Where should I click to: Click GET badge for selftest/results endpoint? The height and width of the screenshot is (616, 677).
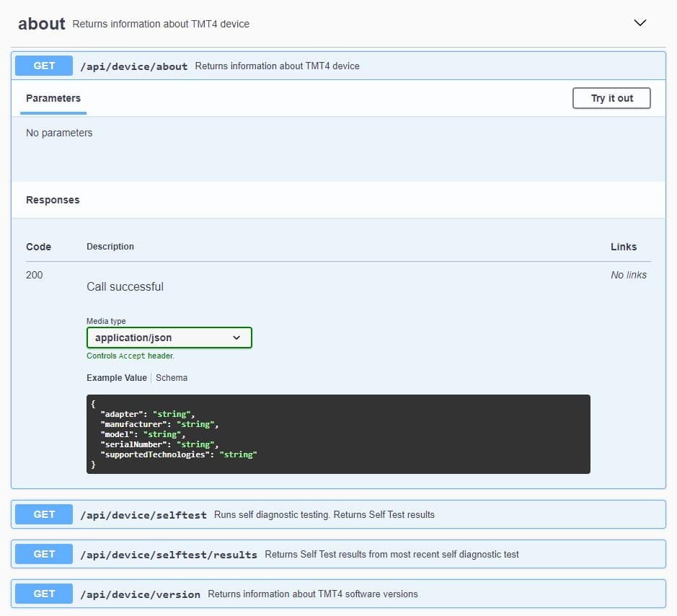pyautogui.click(x=44, y=554)
